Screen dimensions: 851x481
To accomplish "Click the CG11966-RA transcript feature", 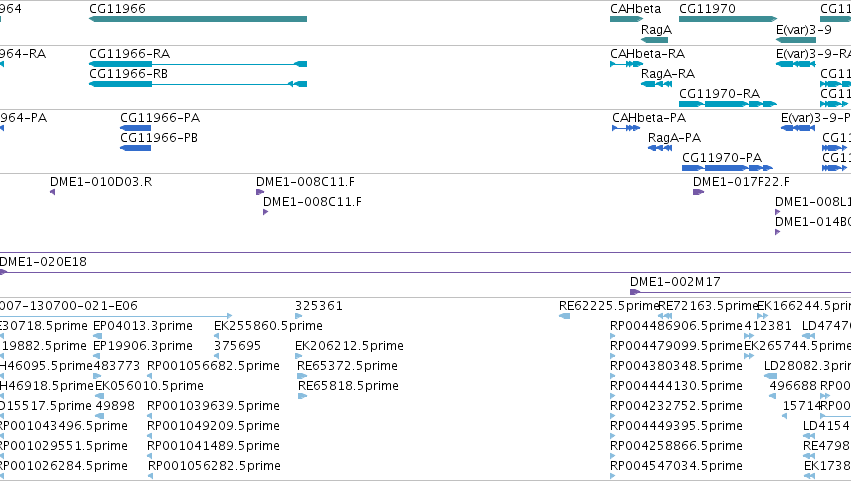I will [x=198, y=64].
